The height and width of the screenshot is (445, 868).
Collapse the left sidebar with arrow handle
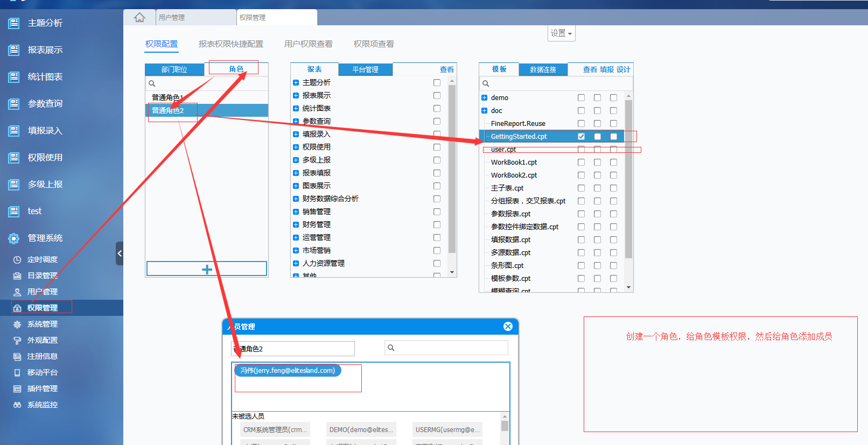pos(120,253)
